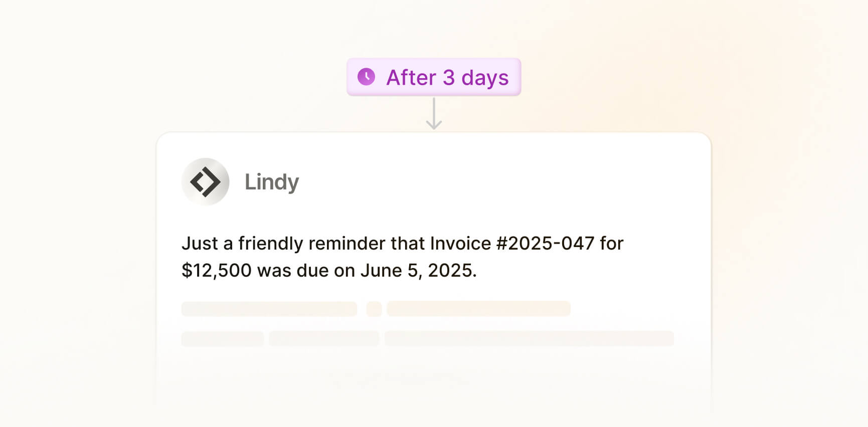Open the Lindy sender name
The width and height of the screenshot is (868, 427).
click(271, 181)
